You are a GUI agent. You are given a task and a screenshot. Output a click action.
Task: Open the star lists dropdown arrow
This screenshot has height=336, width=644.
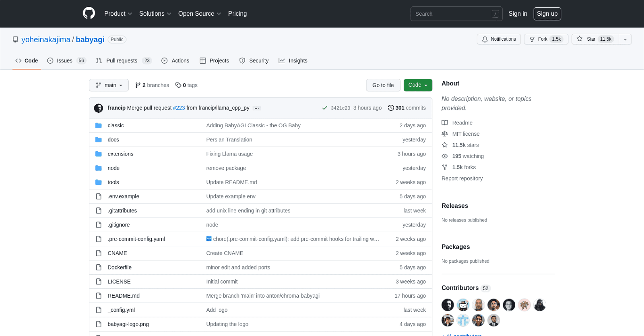coord(625,39)
